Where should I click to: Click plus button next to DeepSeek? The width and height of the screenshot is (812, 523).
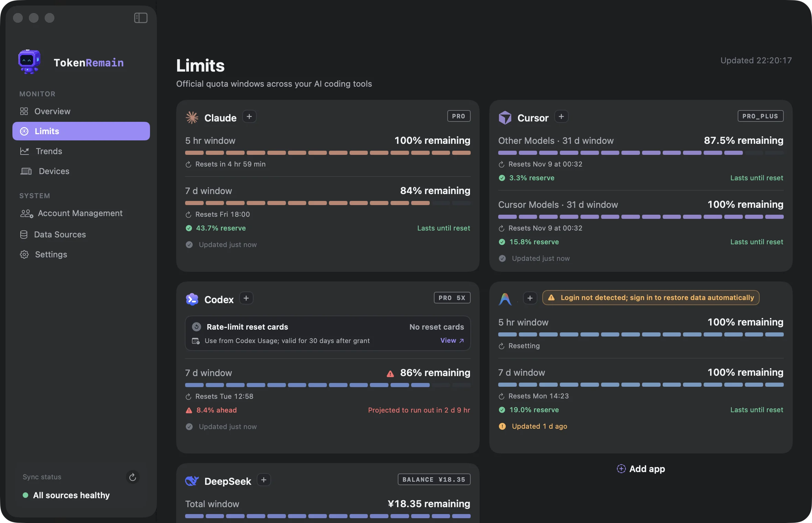(x=264, y=480)
